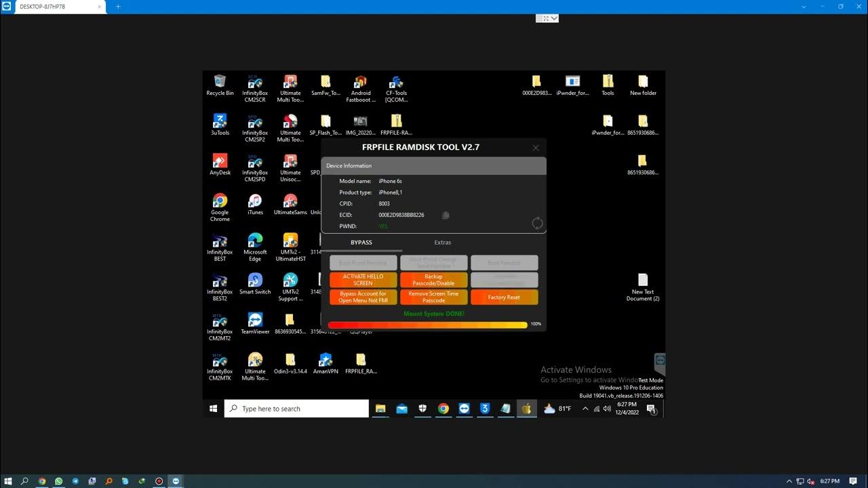Screen dimensions: 868x488
Task: Open the Android Fastboot desktop icon
Action: tap(361, 88)
